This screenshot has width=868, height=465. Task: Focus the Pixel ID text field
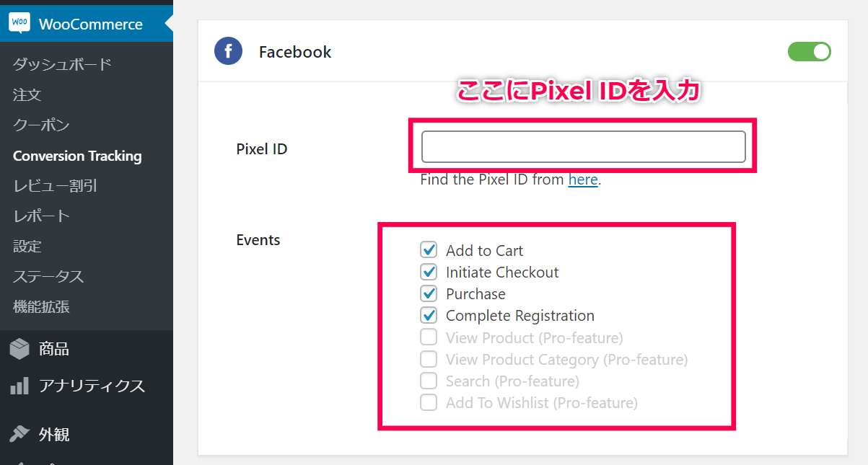(583, 146)
